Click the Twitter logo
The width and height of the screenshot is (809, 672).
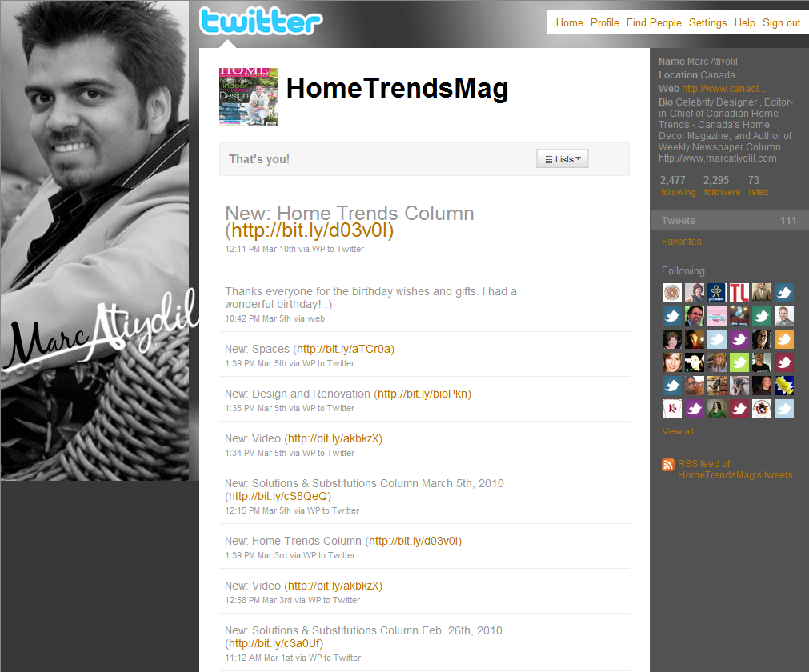(261, 21)
